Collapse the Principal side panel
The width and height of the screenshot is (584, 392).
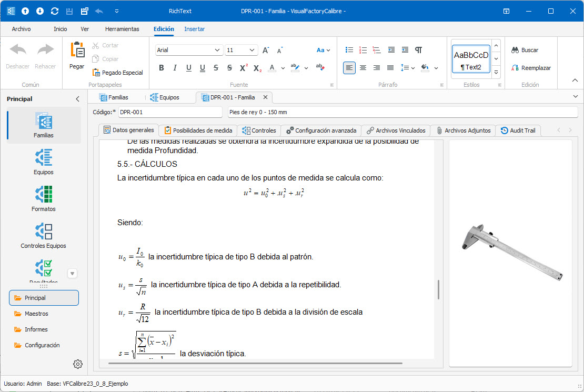pyautogui.click(x=77, y=99)
